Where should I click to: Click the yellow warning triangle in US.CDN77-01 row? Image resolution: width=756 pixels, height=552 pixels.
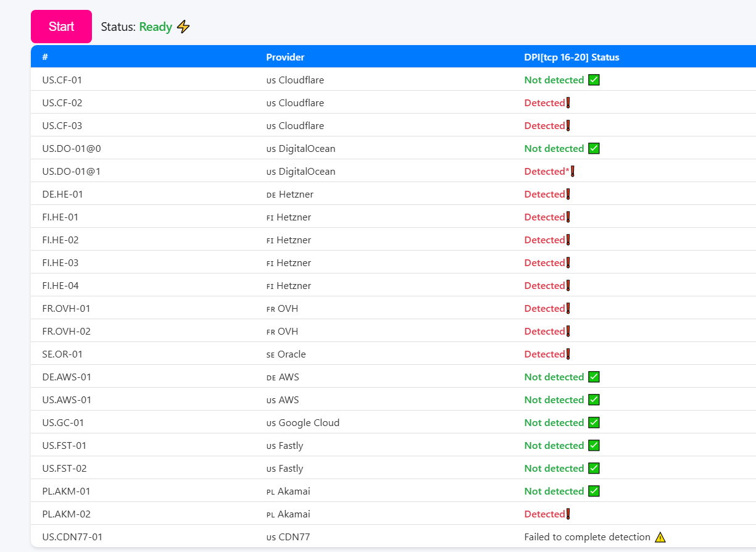tap(660, 537)
